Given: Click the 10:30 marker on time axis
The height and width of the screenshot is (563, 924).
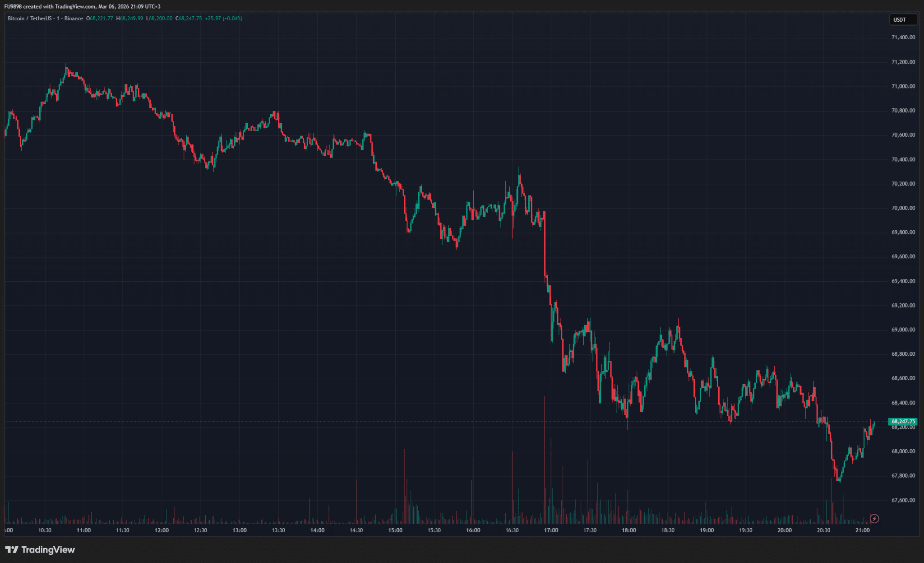Looking at the screenshot, I should [x=45, y=530].
